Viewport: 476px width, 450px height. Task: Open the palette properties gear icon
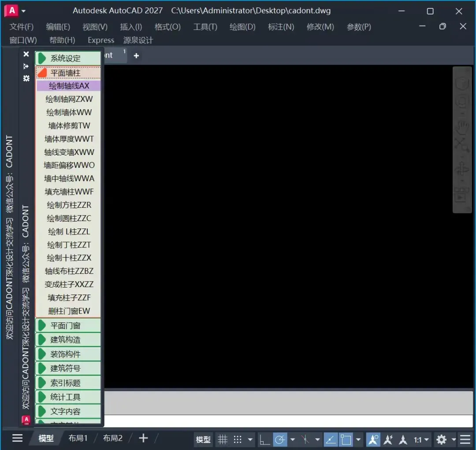26,78
